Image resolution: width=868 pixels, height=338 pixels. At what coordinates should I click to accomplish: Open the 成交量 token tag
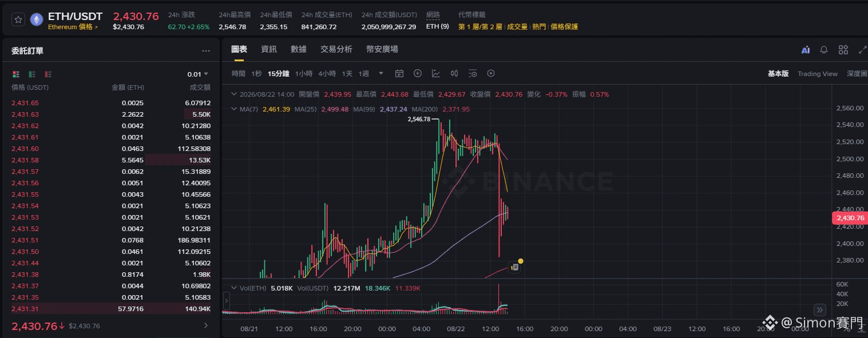517,27
